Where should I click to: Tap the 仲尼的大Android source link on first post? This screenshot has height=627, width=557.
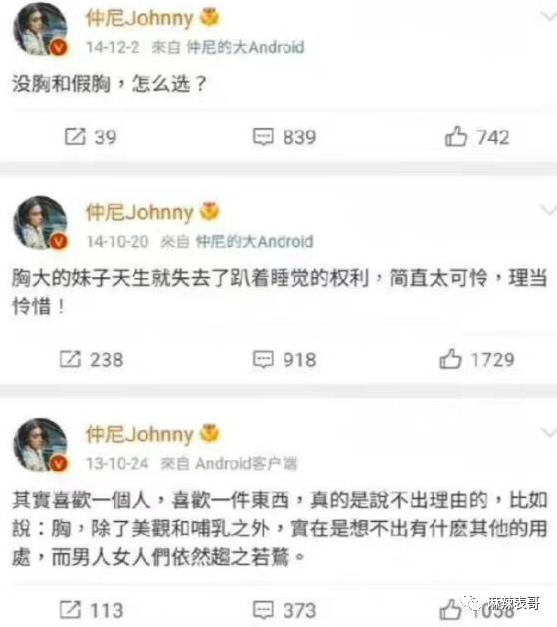(245, 48)
